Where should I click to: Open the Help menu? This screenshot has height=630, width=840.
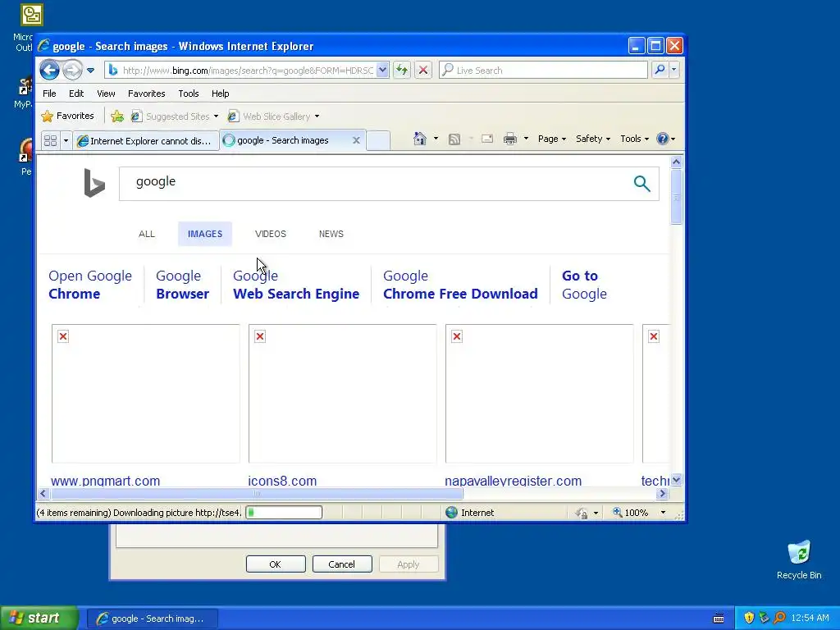point(220,94)
